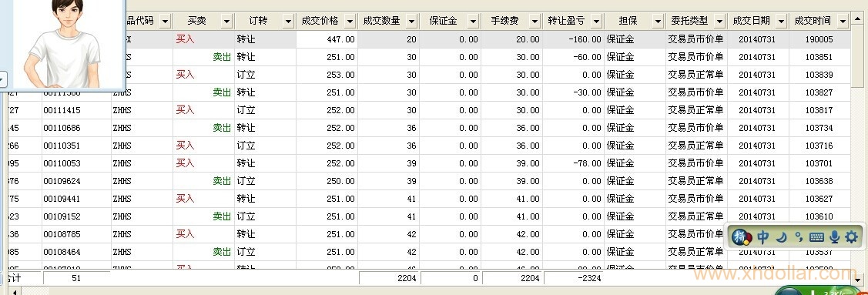Viewport: 868px width, 295px height.
Task: Select the time cell 190005
Action: (819, 39)
